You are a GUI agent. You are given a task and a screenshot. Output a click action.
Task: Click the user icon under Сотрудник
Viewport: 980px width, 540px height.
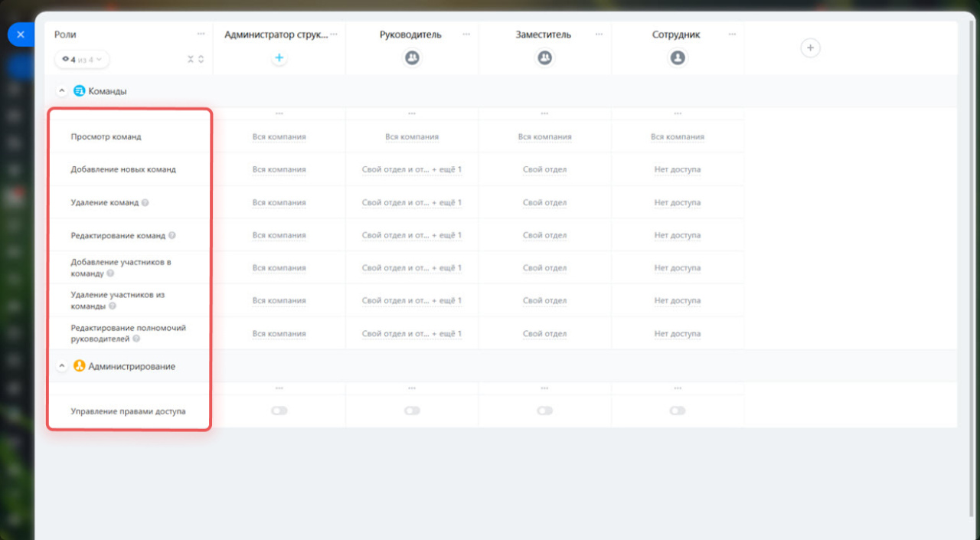pyautogui.click(x=678, y=57)
